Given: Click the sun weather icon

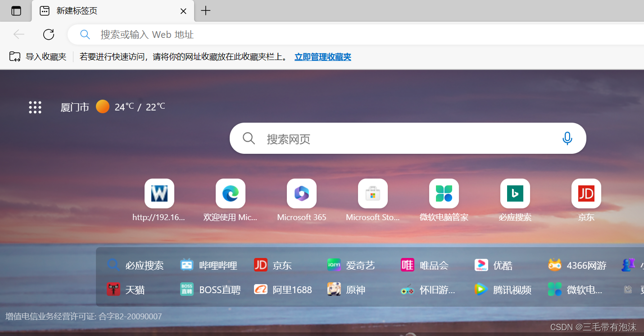Looking at the screenshot, I should click(x=103, y=106).
